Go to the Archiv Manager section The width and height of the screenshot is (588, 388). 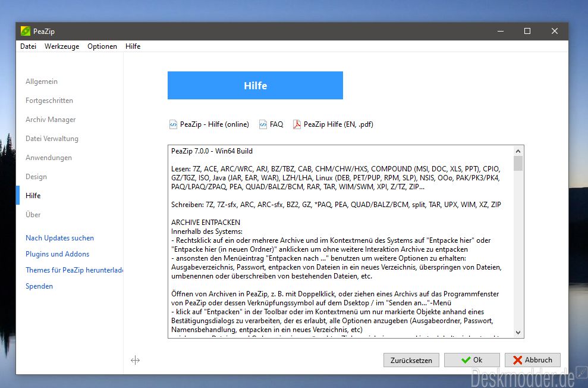click(x=51, y=120)
